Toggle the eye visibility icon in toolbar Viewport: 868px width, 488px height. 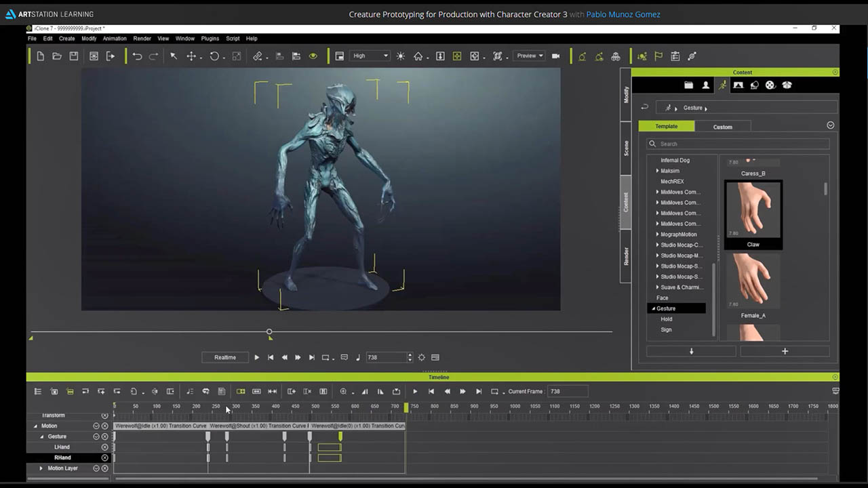click(x=313, y=56)
